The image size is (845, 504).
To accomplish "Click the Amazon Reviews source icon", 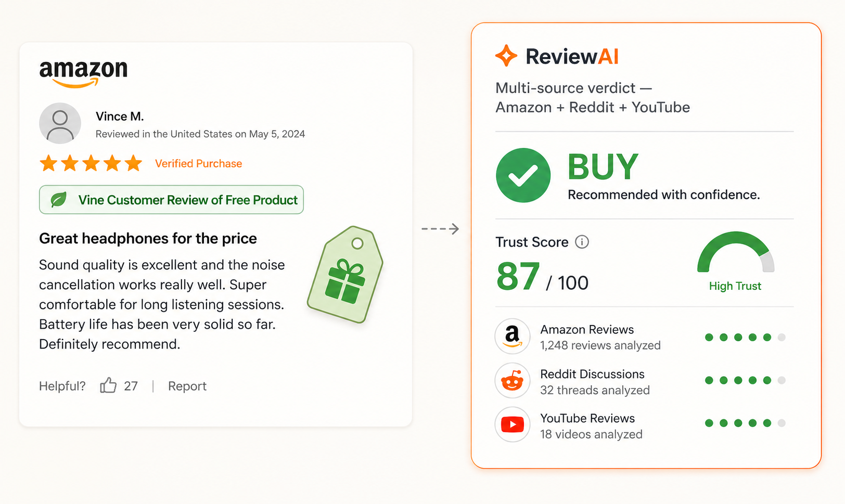I will (513, 337).
